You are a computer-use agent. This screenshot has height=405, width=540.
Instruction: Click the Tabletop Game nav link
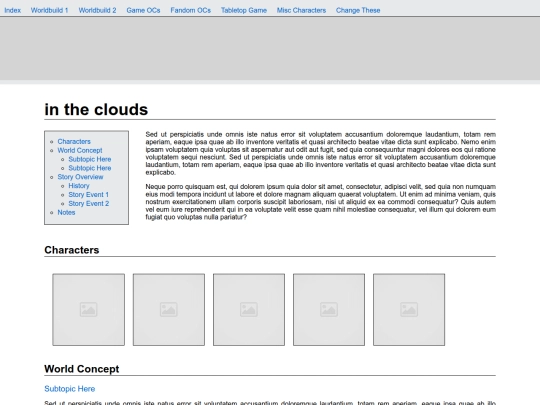[244, 10]
